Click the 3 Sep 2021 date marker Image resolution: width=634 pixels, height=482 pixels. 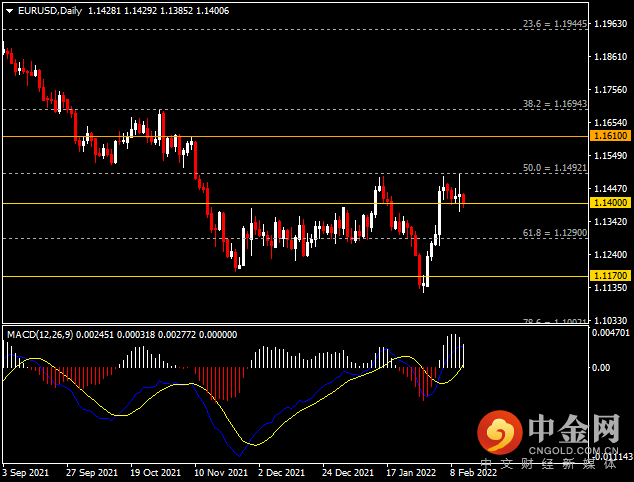tap(25, 473)
